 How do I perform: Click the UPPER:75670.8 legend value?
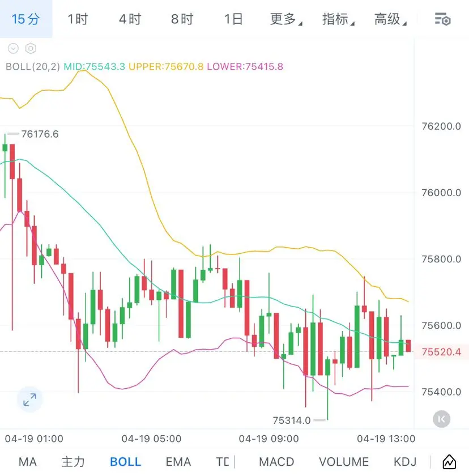coord(166,66)
